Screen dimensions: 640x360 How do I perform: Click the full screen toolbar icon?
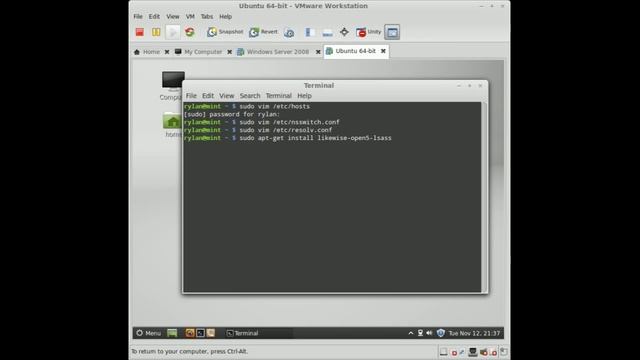click(x=344, y=32)
